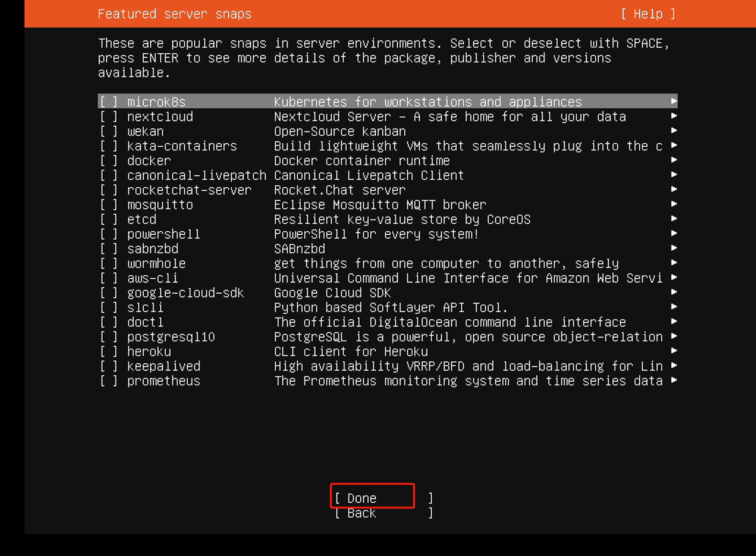Click 'CLI client for Heroku' description

pos(351,352)
